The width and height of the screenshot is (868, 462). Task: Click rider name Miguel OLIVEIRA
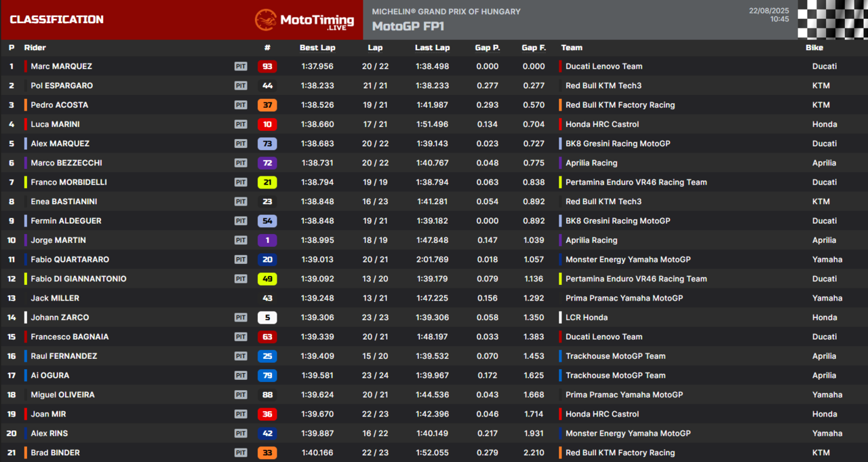(62, 395)
